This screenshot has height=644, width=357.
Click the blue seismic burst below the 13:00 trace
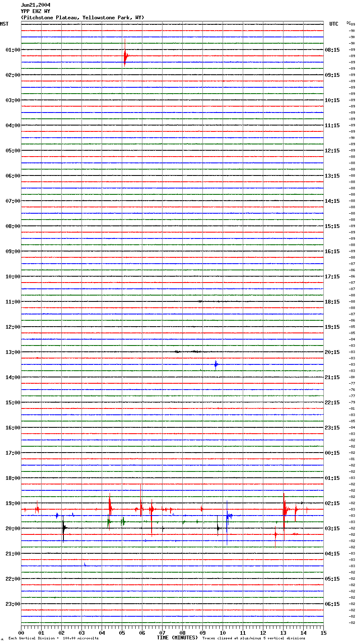pyautogui.click(x=216, y=364)
